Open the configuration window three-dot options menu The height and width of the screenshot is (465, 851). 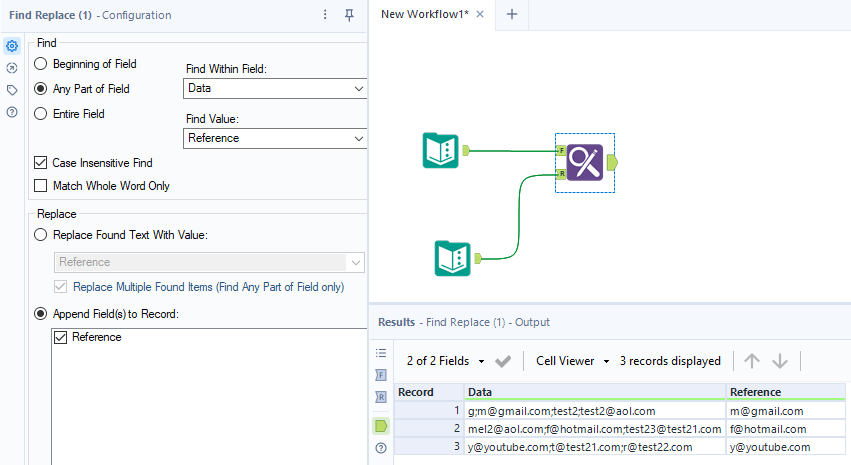pyautogui.click(x=325, y=15)
